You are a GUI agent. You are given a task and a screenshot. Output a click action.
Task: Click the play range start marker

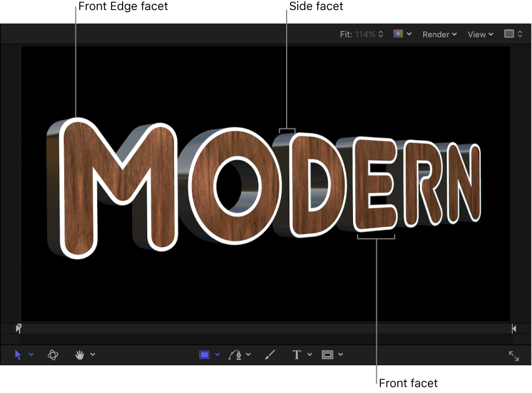(18, 328)
